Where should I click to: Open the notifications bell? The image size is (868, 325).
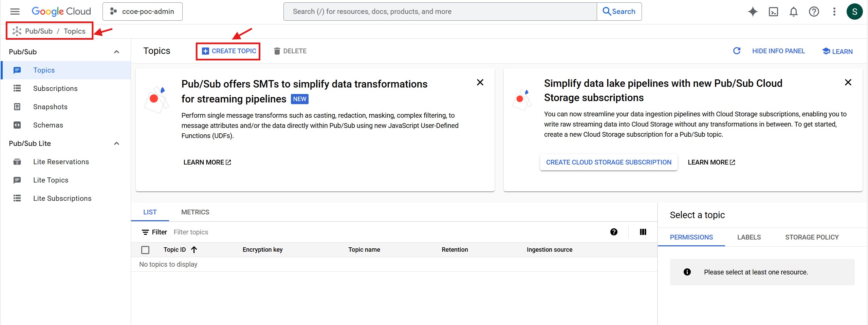pos(793,12)
